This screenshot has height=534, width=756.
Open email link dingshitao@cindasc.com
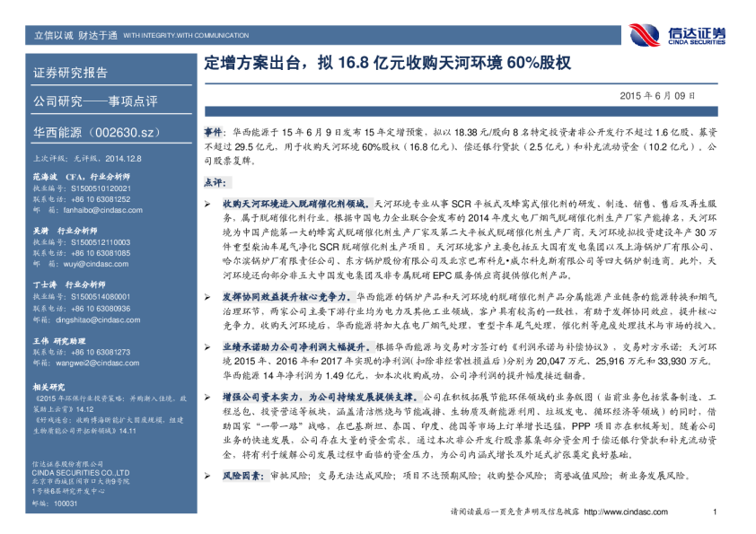click(x=90, y=319)
